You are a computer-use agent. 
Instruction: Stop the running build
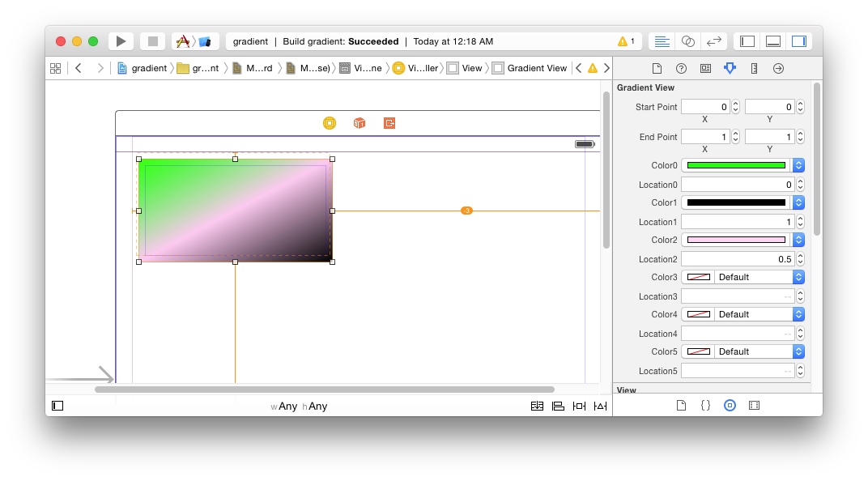pyautogui.click(x=153, y=41)
